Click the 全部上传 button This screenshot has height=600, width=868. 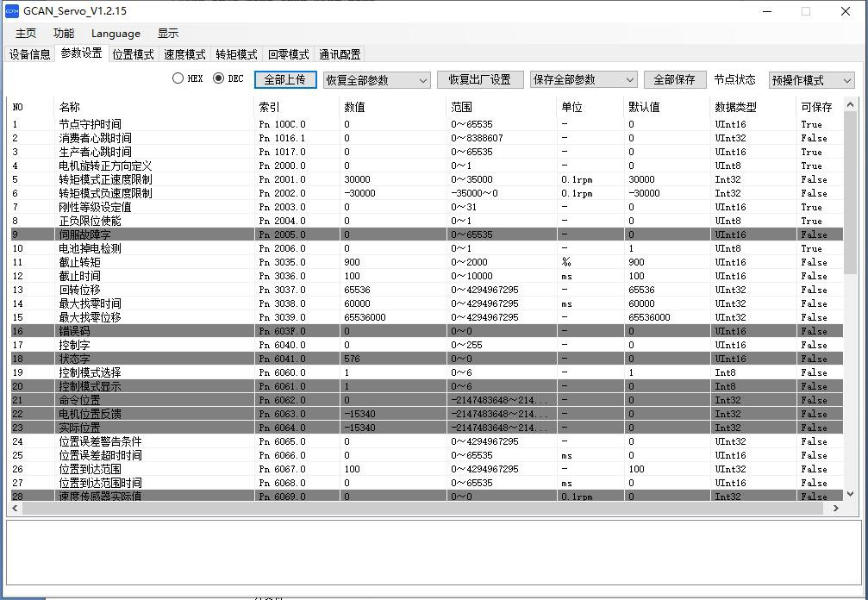[x=285, y=79]
